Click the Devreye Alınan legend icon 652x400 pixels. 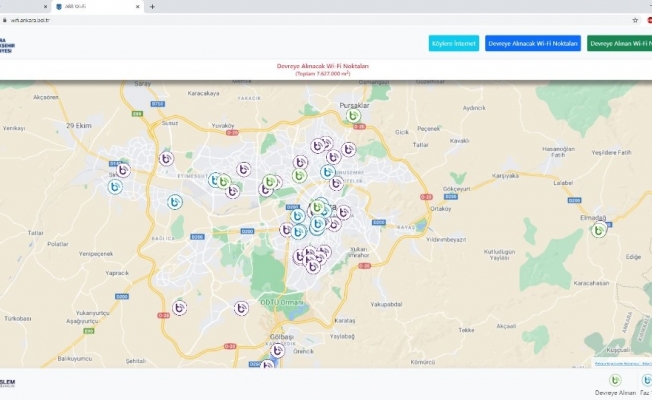point(615,380)
